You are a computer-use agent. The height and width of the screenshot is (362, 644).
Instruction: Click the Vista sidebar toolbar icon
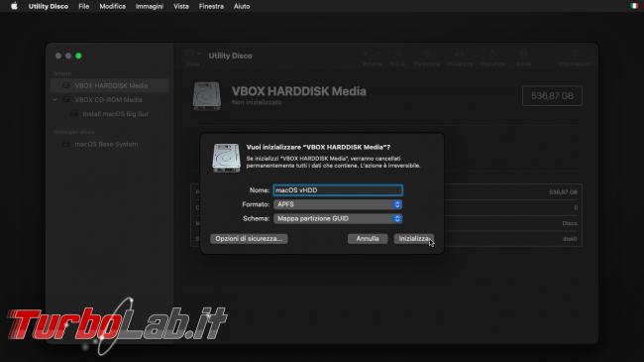click(189, 54)
